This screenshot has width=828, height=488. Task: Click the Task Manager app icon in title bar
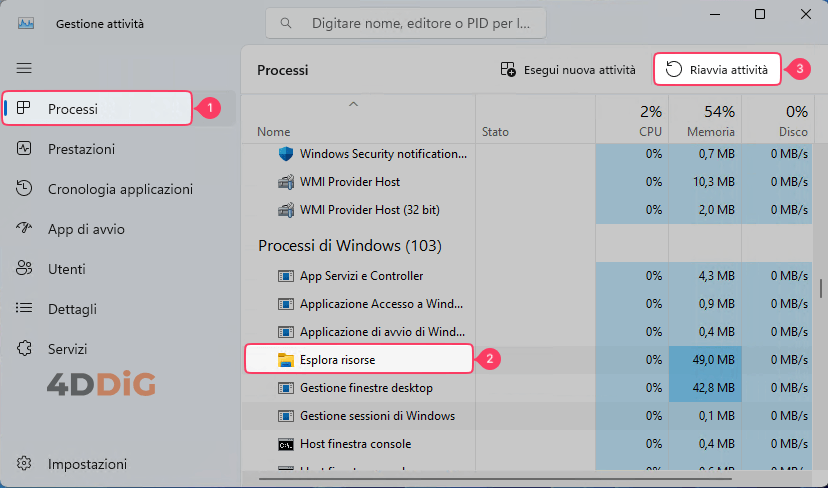tap(26, 24)
